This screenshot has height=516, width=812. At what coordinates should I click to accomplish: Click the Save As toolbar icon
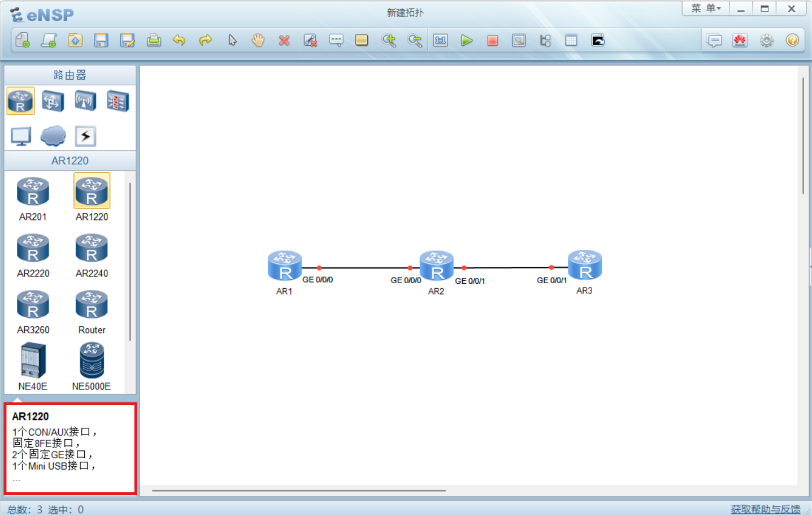(128, 40)
